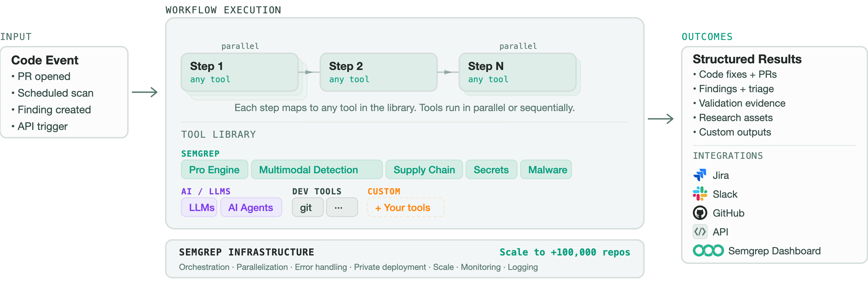Image resolution: width=868 pixels, height=286 pixels.
Task: Toggle the Pro Engine tool
Action: [x=214, y=170]
